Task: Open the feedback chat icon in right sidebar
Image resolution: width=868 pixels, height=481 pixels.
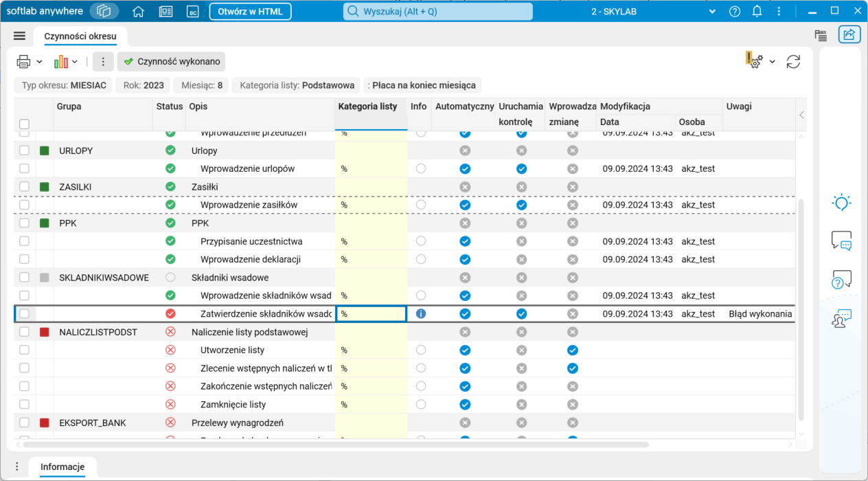Action: 843,240
